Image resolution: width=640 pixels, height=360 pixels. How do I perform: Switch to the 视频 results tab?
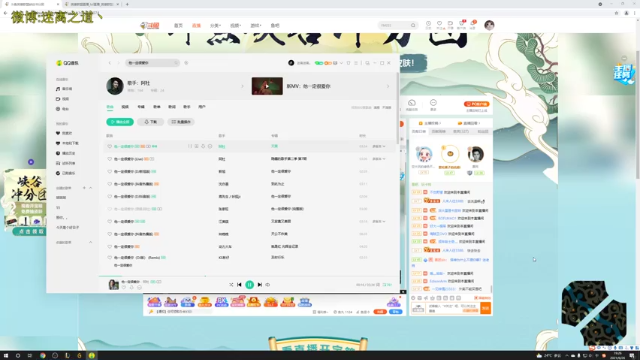click(x=125, y=107)
